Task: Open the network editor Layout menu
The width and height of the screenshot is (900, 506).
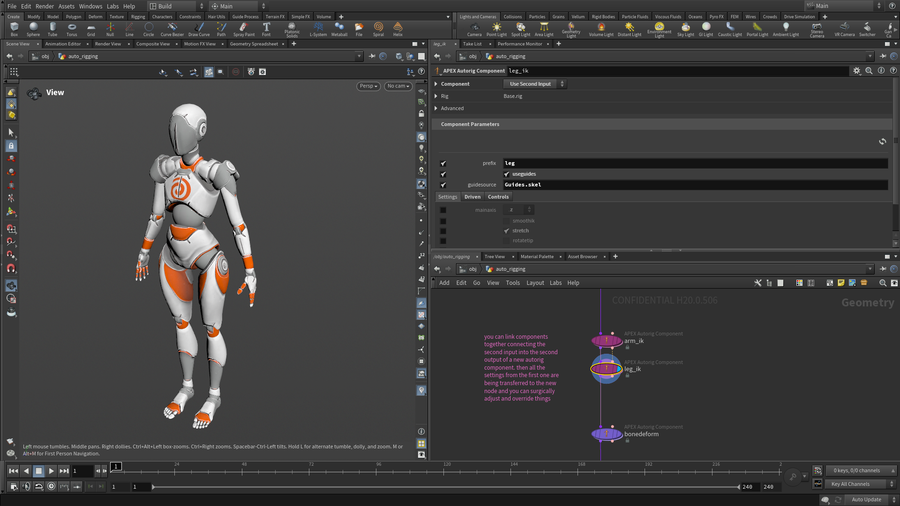Action: click(535, 283)
